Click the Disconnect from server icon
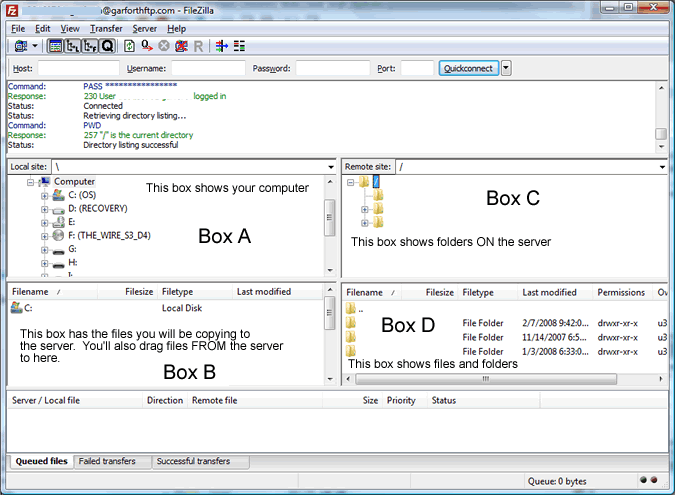675x495 pixels. [181, 46]
